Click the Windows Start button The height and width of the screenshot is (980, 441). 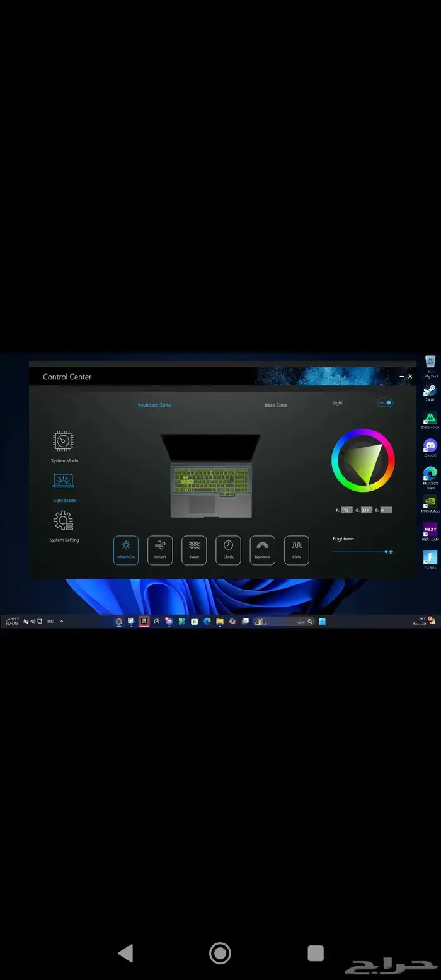click(322, 621)
